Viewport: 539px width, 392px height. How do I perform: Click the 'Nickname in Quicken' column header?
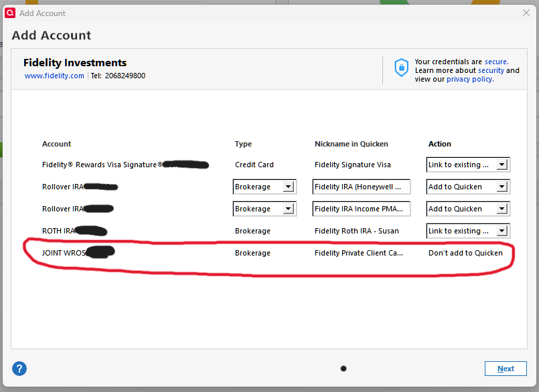[x=352, y=144]
